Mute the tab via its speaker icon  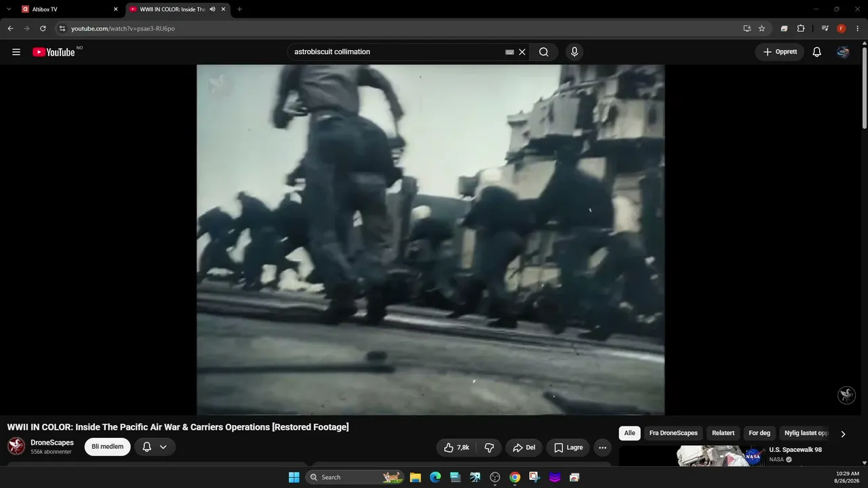point(212,9)
